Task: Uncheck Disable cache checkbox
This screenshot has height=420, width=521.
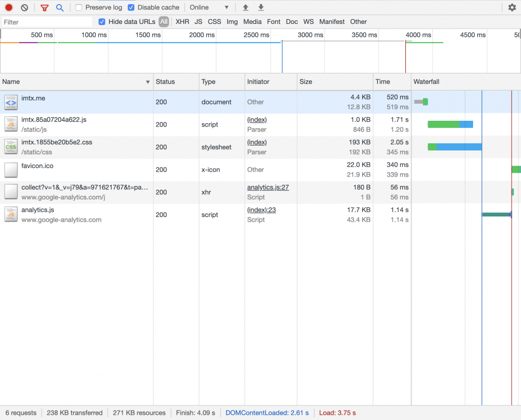Action: pos(131,8)
